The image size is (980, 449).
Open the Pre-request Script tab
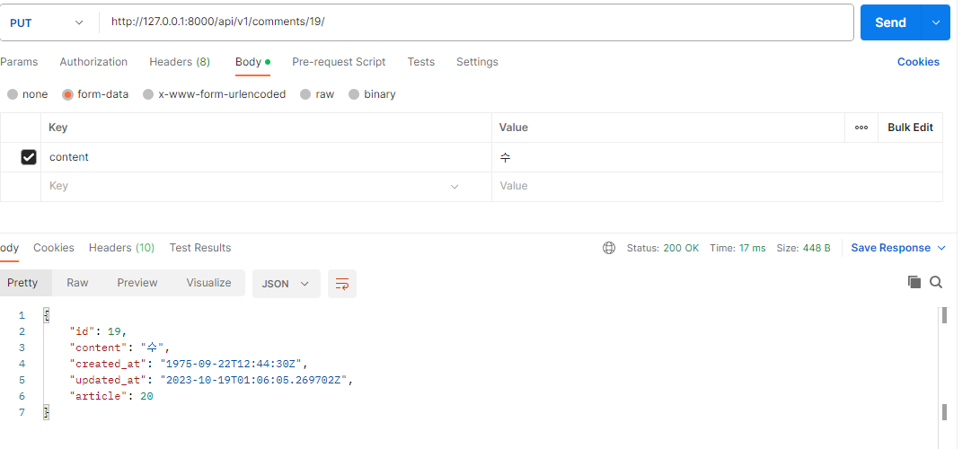tap(339, 62)
